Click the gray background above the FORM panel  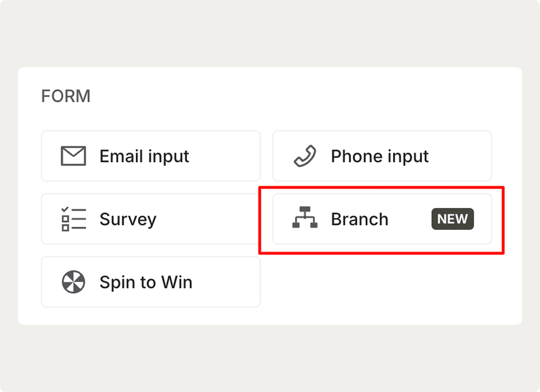click(270, 34)
